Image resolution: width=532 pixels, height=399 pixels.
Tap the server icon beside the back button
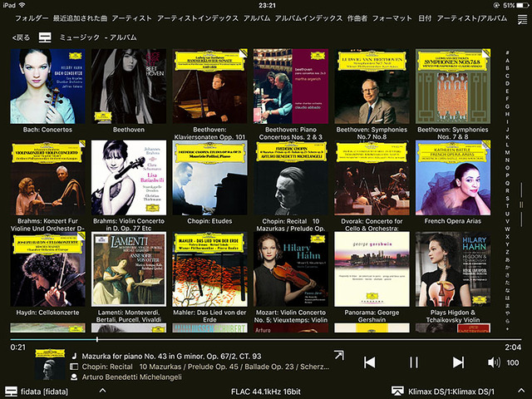coord(45,37)
